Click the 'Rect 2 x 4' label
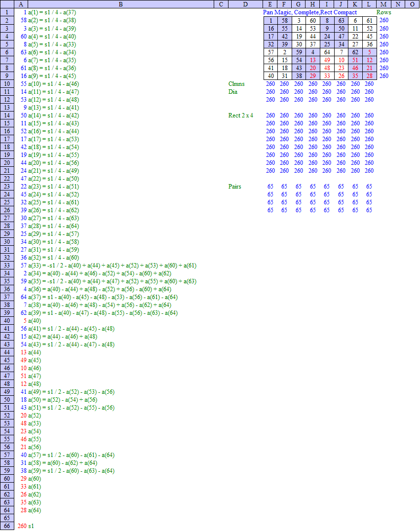 (x=241, y=115)
